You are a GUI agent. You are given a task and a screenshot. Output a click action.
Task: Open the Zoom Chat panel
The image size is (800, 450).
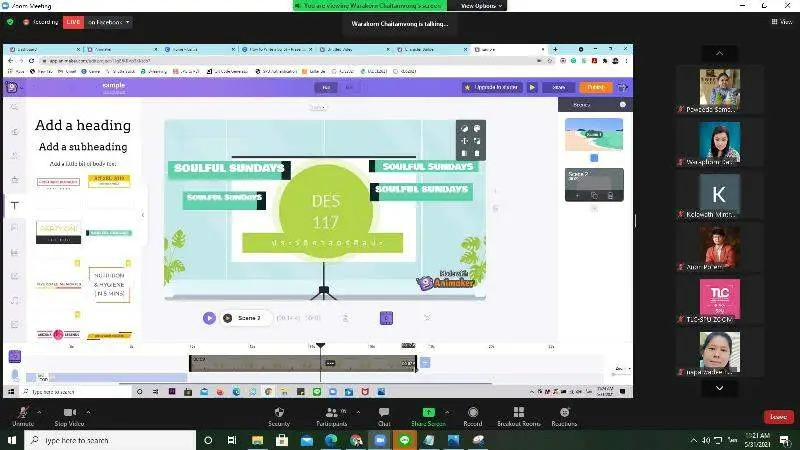pyautogui.click(x=384, y=412)
